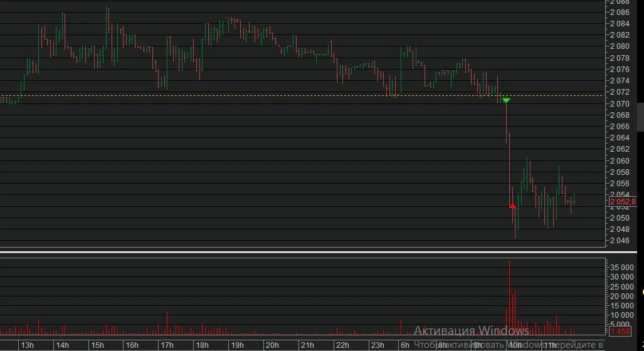Click the 17h time axis label
Image resolution: width=644 pixels, height=351 pixels.
coord(167,345)
